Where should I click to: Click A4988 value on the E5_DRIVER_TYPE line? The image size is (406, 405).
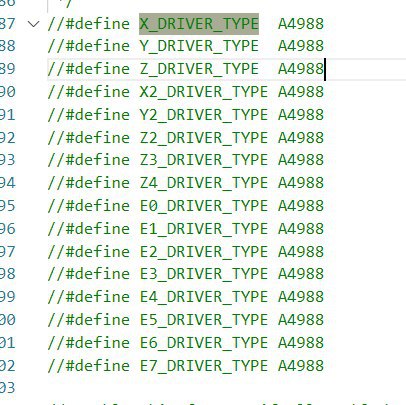(x=301, y=320)
